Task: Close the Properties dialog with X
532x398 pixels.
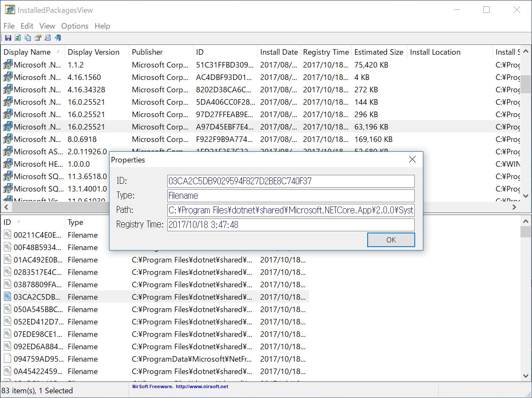Action: tap(412, 159)
